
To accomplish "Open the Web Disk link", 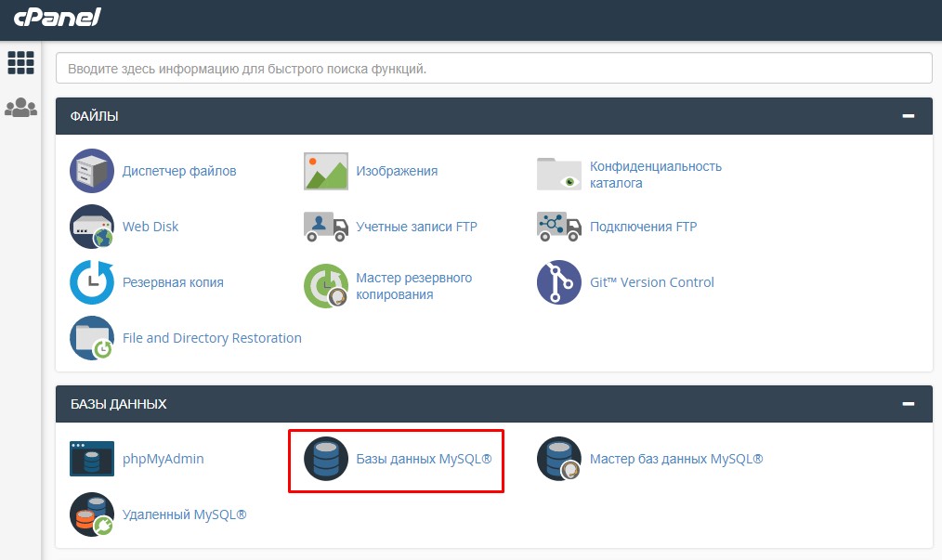I will 150,227.
